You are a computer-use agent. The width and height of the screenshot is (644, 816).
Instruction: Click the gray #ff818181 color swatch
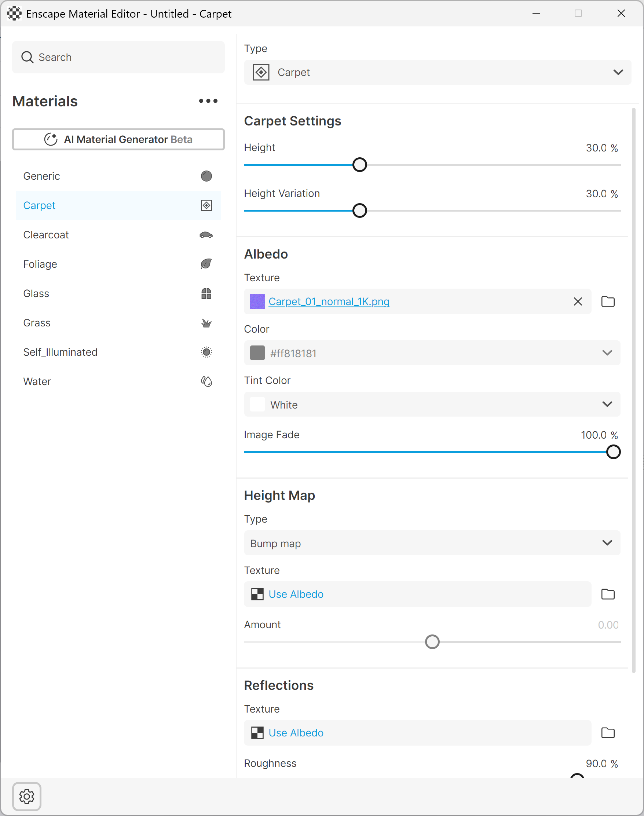click(257, 353)
